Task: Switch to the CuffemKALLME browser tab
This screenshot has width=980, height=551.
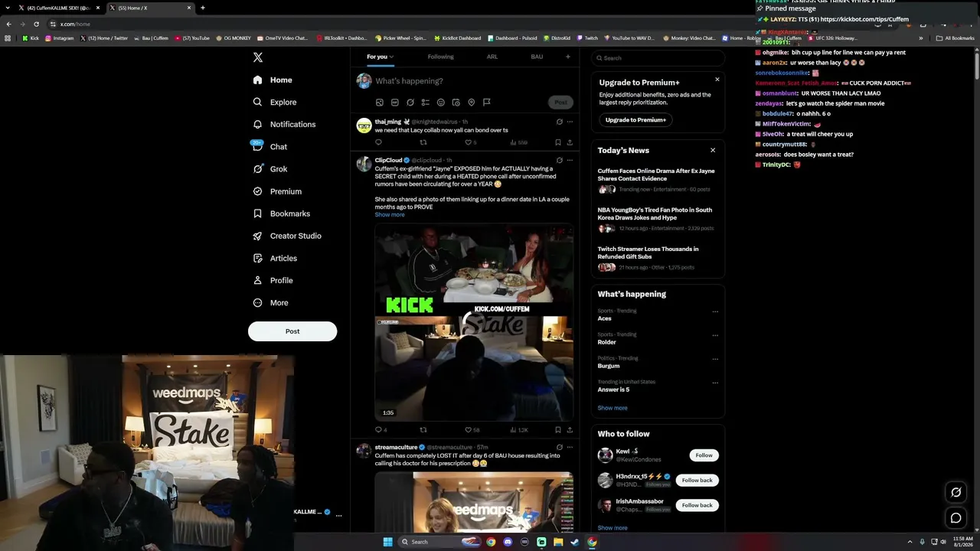Action: coord(59,8)
